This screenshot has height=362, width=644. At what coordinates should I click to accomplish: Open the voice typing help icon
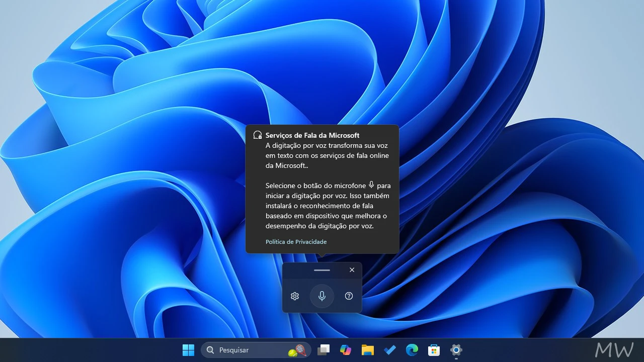coord(349,296)
